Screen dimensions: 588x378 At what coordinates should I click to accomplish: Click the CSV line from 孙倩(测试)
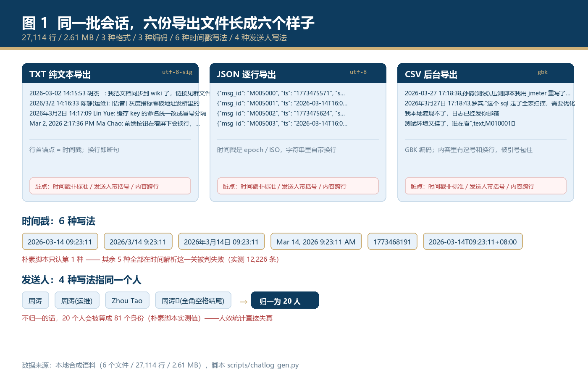pyautogui.click(x=488, y=93)
